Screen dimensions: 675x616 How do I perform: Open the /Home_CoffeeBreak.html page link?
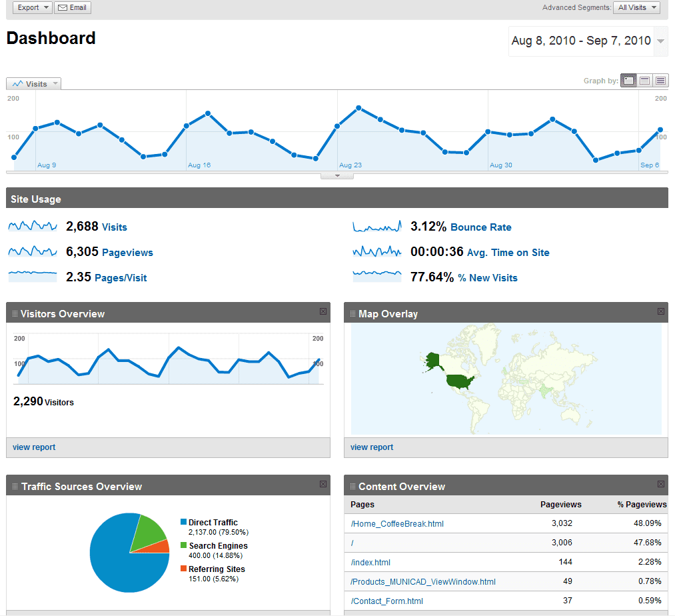coord(397,524)
